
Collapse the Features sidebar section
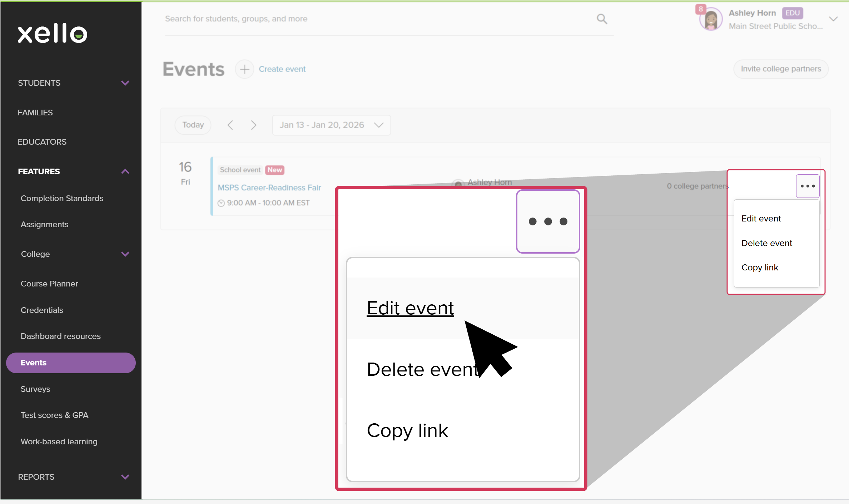[125, 171]
